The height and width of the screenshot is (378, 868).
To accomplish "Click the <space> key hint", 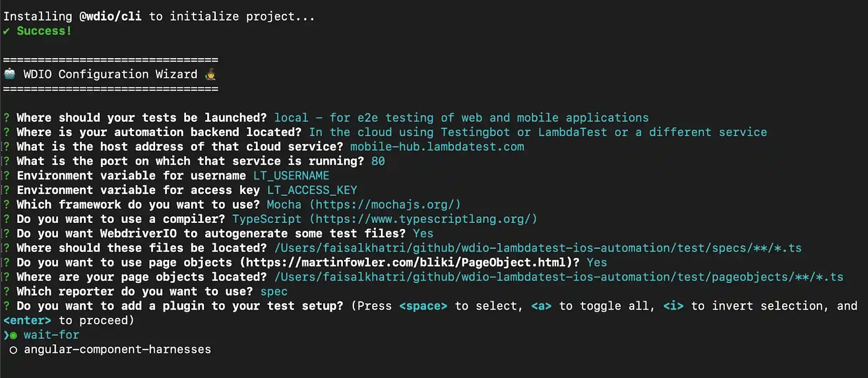I will [x=423, y=306].
